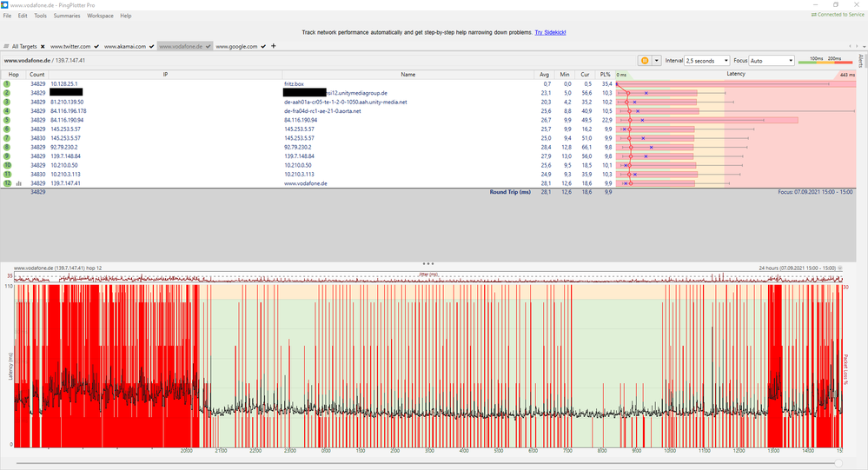Switch to the www.akamai.com tab
The image size is (868, 470).
click(x=125, y=47)
